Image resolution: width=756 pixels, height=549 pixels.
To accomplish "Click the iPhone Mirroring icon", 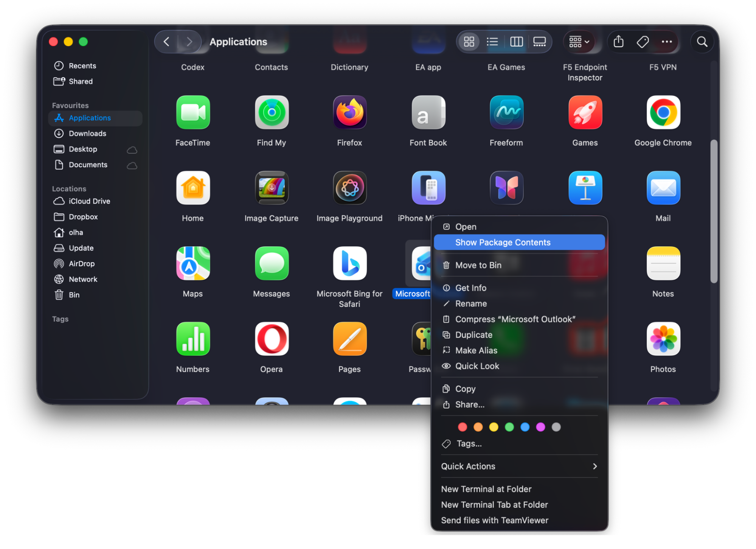I will click(428, 188).
